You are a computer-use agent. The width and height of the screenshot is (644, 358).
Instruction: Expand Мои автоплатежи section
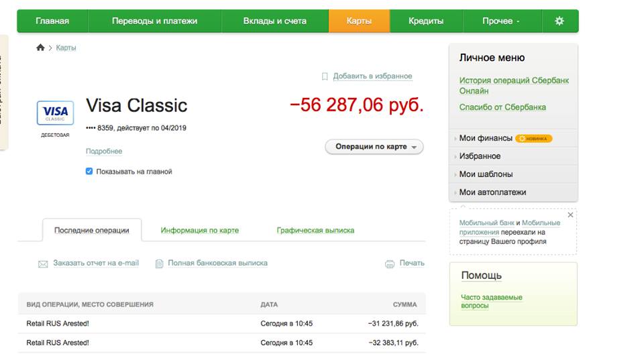[x=492, y=192]
